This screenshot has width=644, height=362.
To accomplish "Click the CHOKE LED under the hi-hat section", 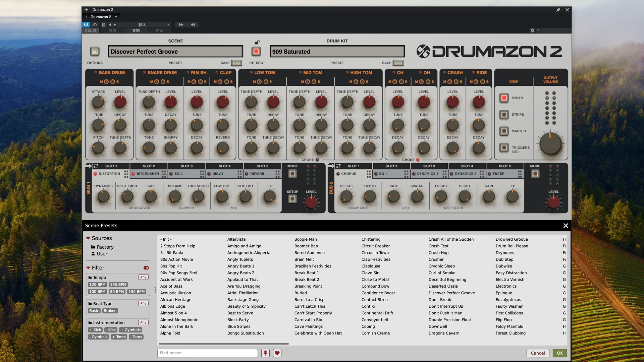I will pyautogui.click(x=418, y=160).
